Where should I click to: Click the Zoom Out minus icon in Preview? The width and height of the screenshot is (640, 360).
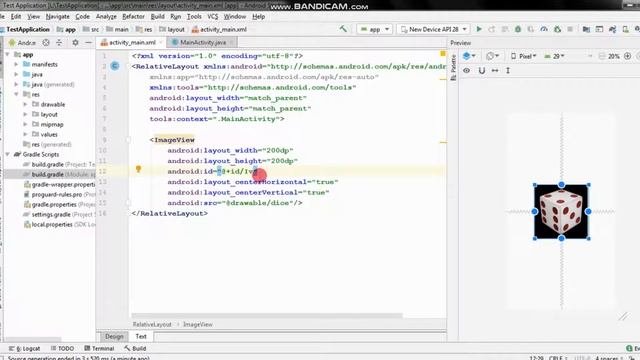602,56
